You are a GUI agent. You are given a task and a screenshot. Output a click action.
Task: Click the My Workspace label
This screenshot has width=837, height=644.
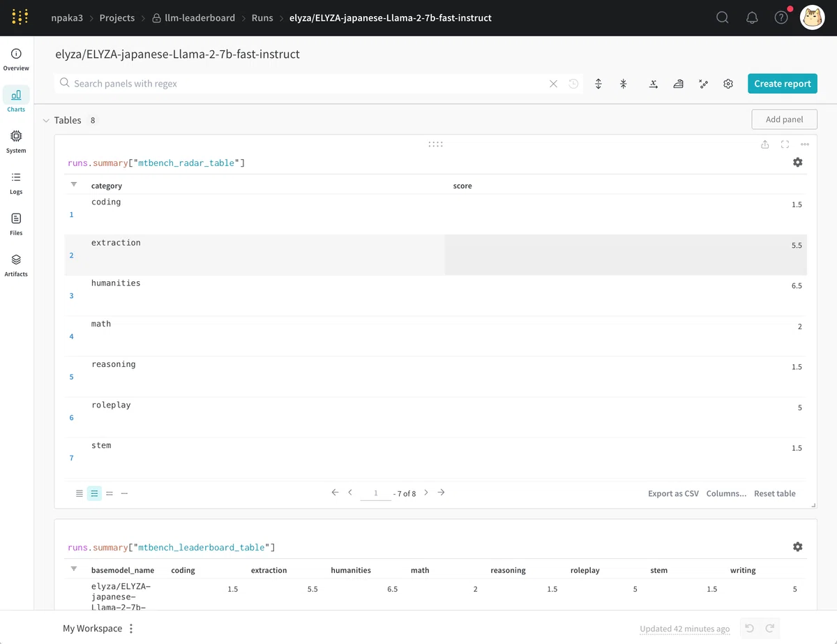92,629
